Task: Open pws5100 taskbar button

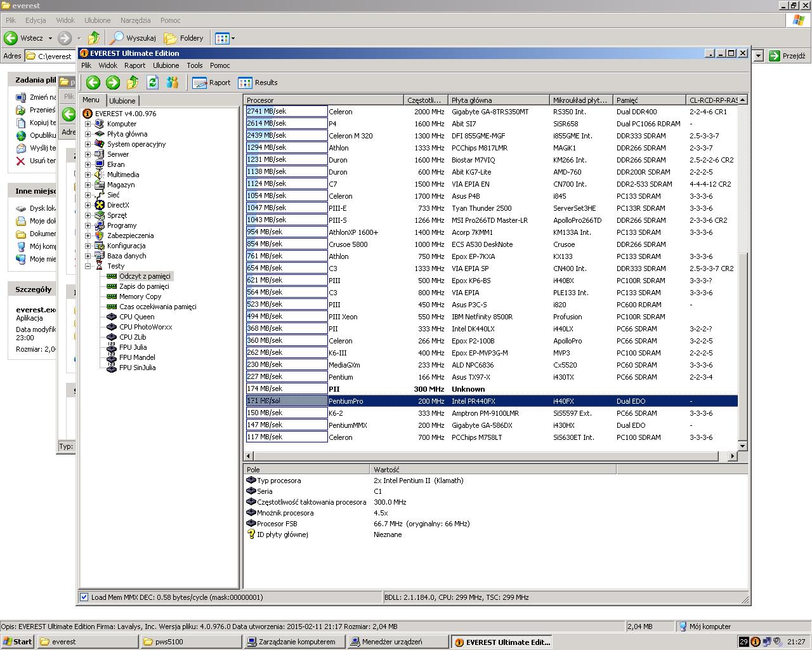Action: click(x=192, y=642)
